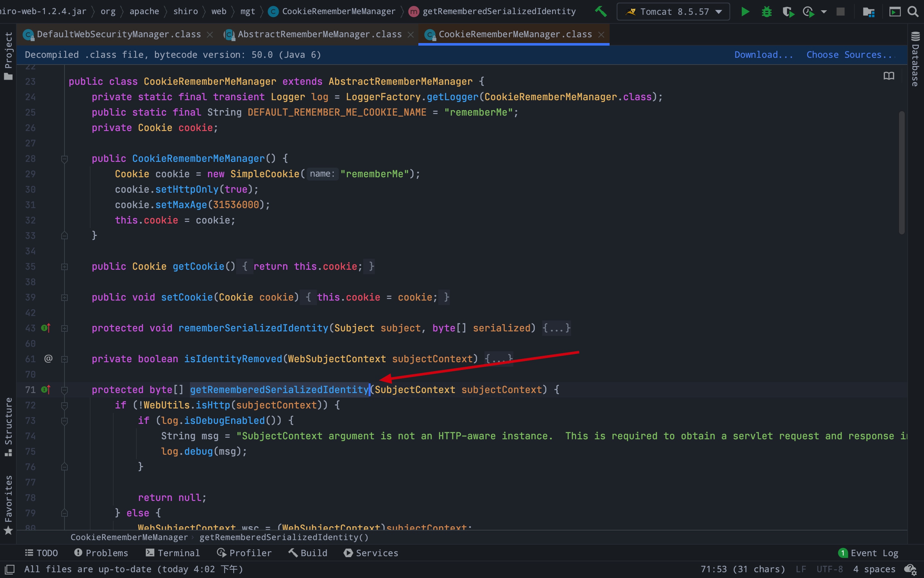
Task: Open the Problems tool window
Action: 101,553
